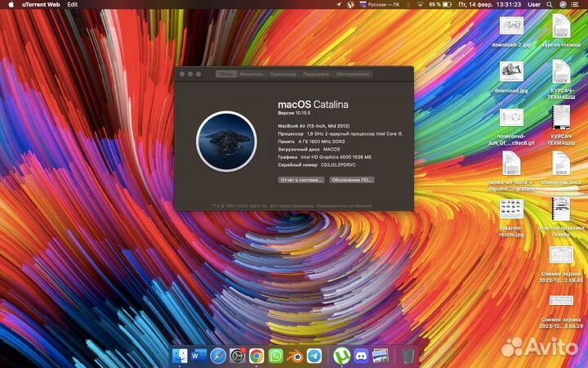Activate Siri from the menu bar

563,5
